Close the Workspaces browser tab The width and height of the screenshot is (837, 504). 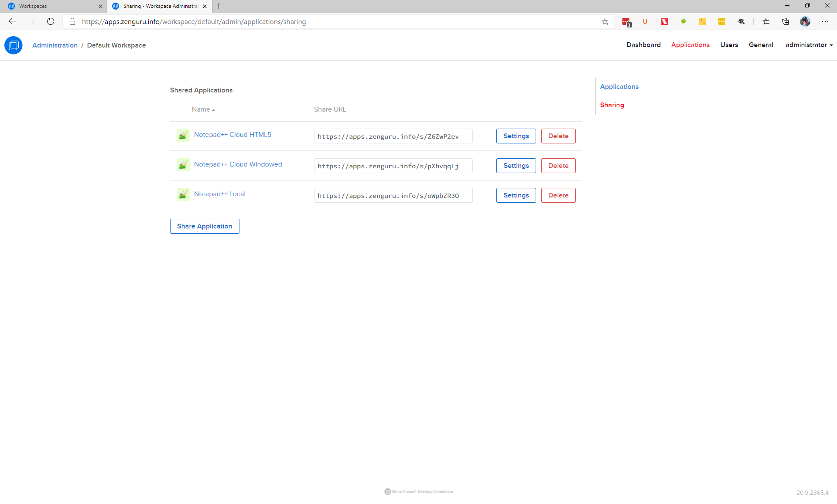point(100,6)
